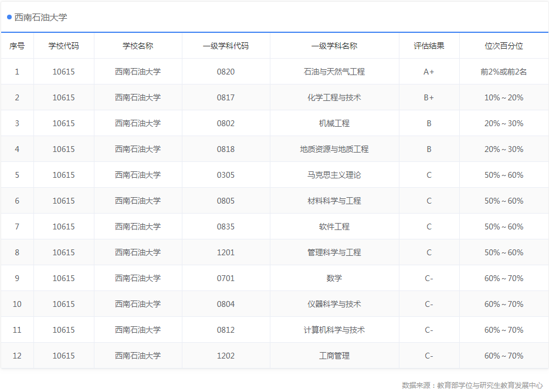Select the 一级学科代码 column header
Viewport: 549px width, 392px height.
coord(225,45)
